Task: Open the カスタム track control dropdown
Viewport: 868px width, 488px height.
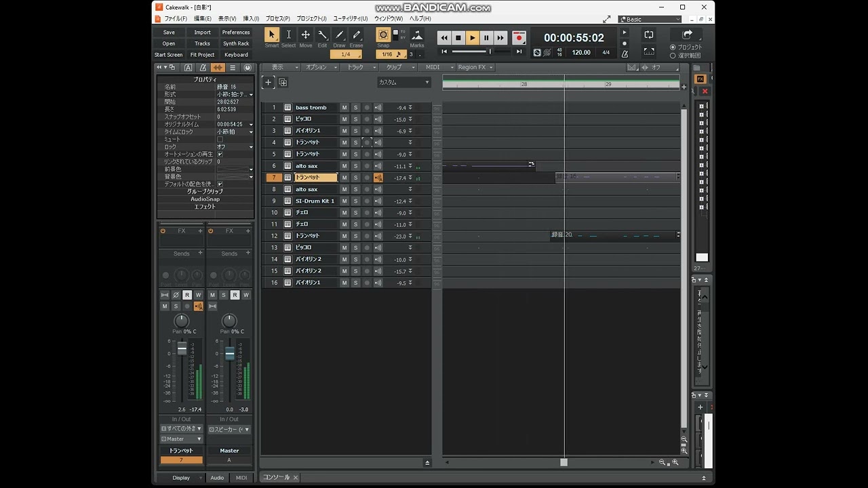Action: coord(404,83)
